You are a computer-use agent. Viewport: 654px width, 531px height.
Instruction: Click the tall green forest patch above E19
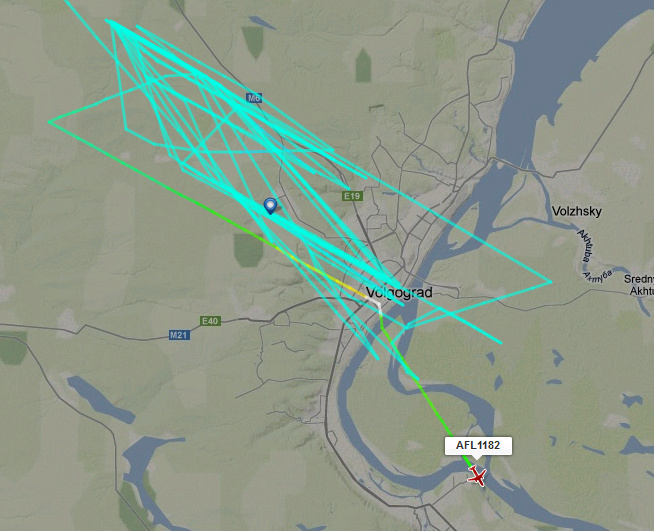coord(363,65)
